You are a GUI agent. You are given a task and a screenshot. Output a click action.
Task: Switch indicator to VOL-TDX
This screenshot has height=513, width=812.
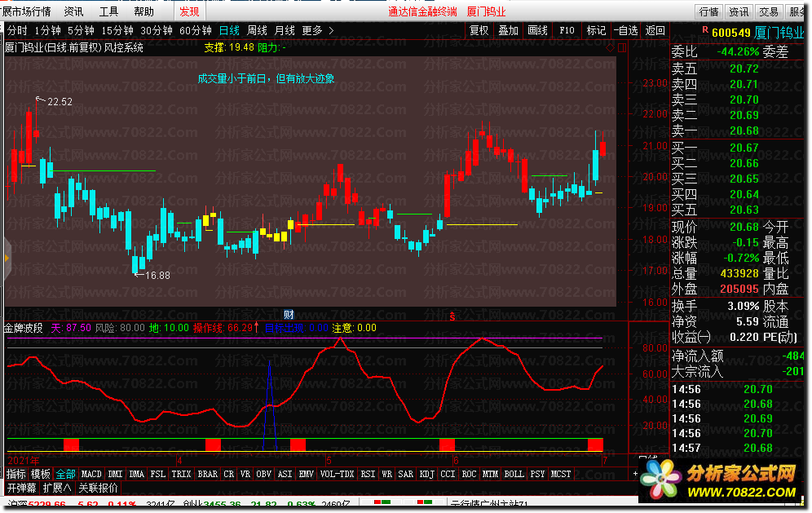(338, 474)
